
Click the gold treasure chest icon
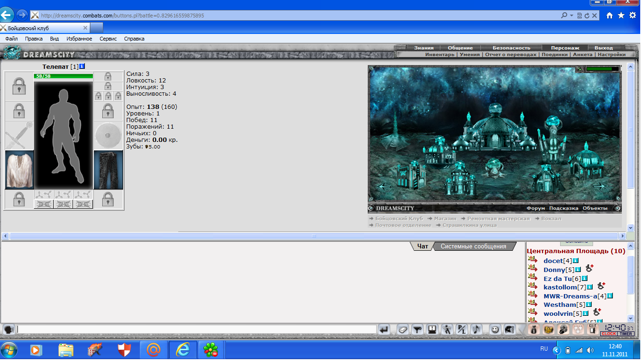pos(548,329)
